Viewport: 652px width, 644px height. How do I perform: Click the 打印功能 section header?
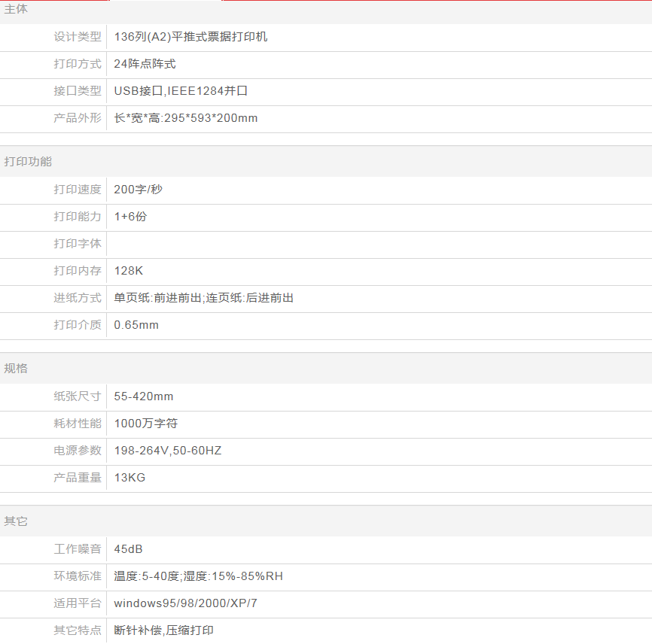point(29,162)
